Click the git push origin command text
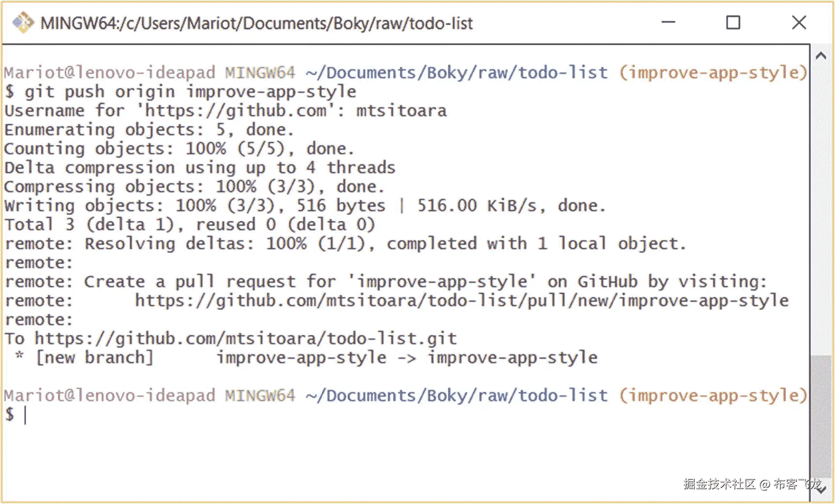835x504 pixels. pyautogui.click(x=189, y=91)
